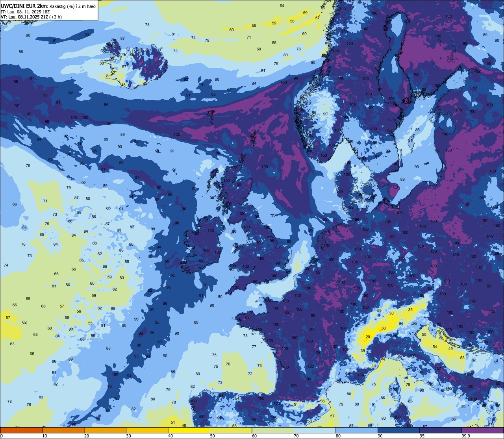Click the "IT: Lau. 08. 11. 2025 18Z" line
Viewport: 504px width, 439px height.
click(25, 11)
